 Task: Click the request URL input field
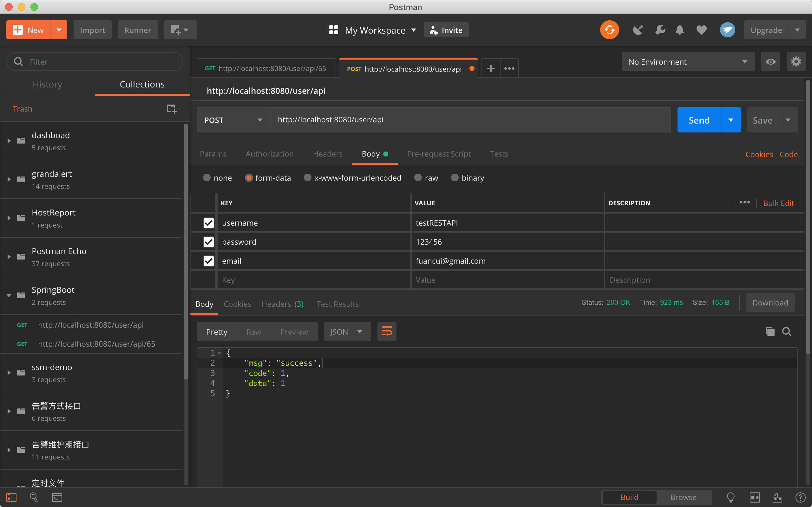pyautogui.click(x=470, y=120)
